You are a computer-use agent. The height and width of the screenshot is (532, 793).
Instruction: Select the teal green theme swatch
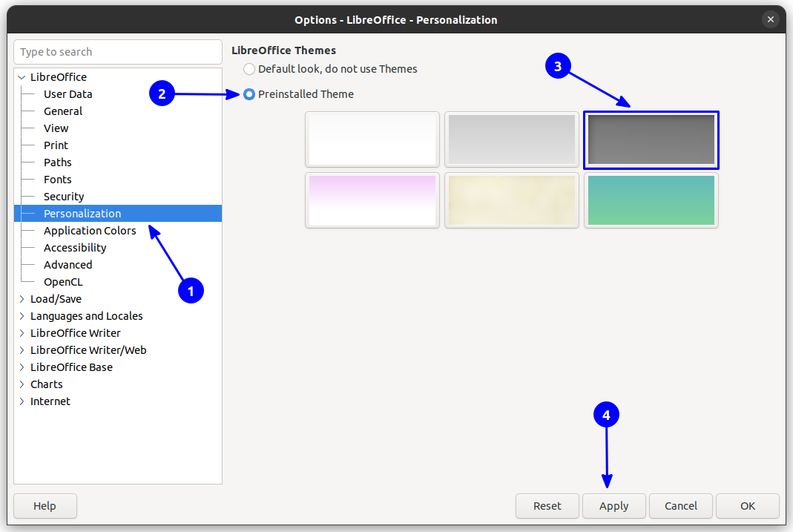click(x=651, y=200)
